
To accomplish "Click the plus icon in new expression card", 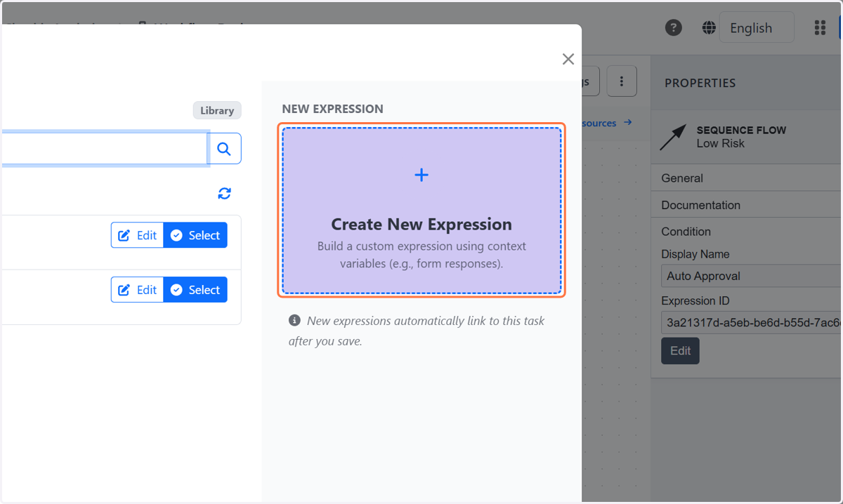I will (421, 175).
